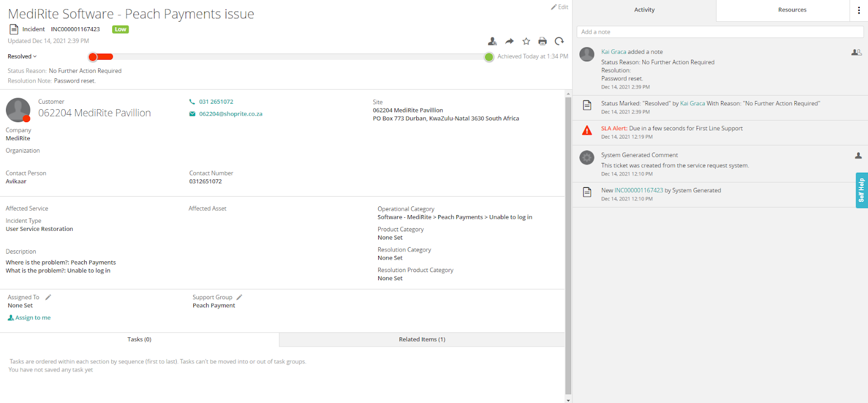Click 'No Further Action Required' status reason
The image size is (868, 403).
(x=85, y=71)
